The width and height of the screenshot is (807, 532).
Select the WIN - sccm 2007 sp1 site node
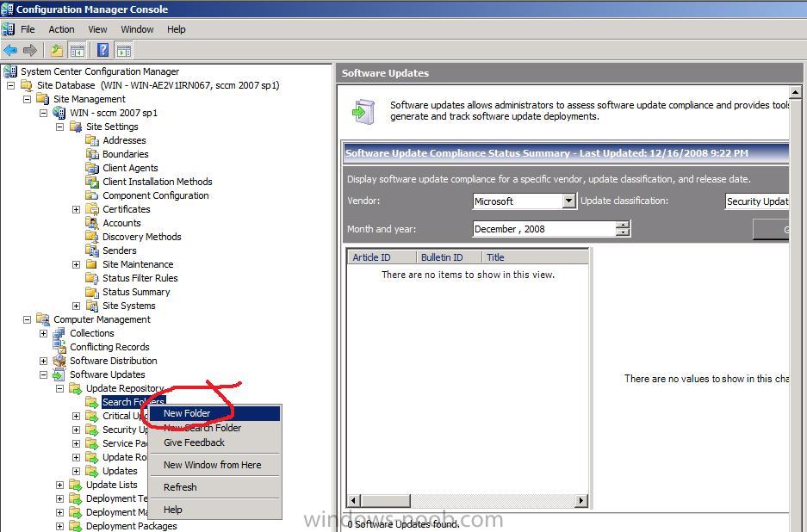coord(114,113)
